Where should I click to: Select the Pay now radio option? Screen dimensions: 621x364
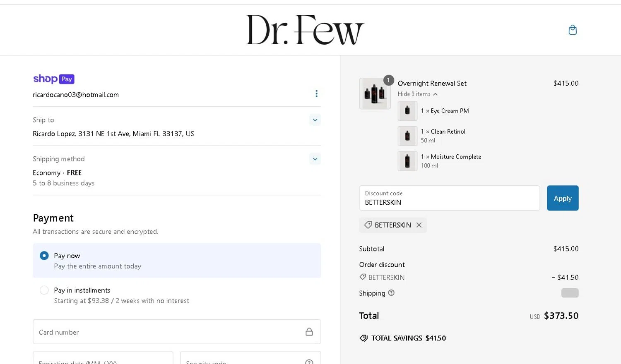pos(44,256)
